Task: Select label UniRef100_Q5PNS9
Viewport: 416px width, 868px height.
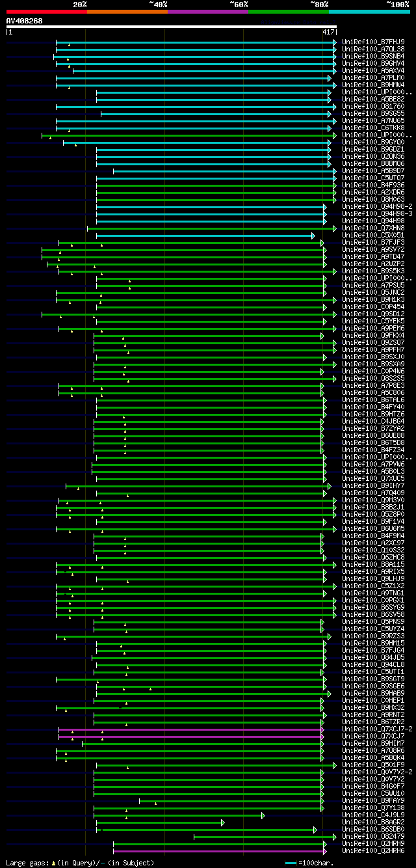Action: 373,621
